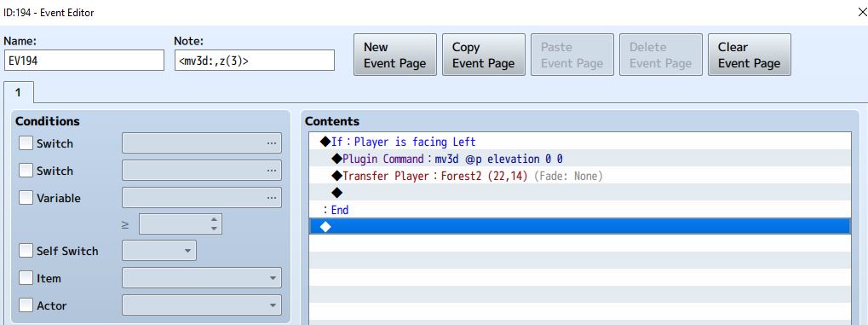Click the Paste Event Page button
Viewport: 868px width, 325px height.
click(x=572, y=55)
